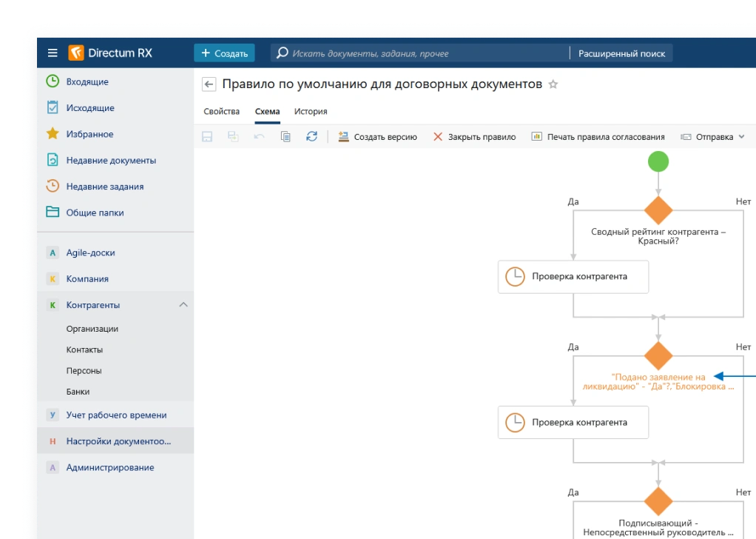756x539 pixels.
Task: Click Создать версию in the toolbar
Action: pos(378,137)
